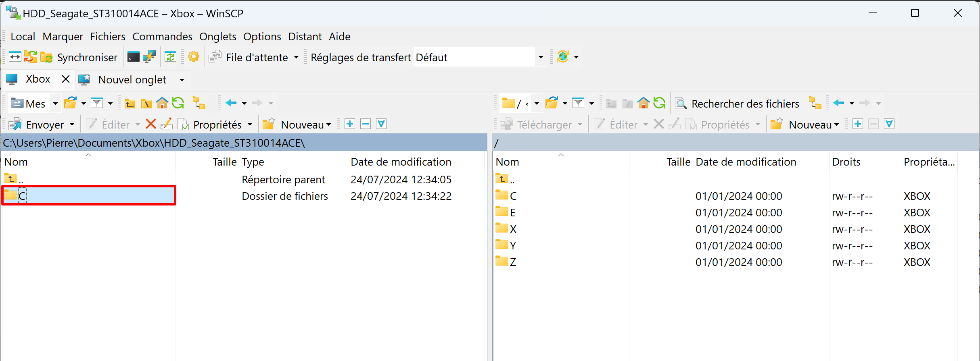Click the remote panel plus select-files icon

pyautogui.click(x=858, y=124)
